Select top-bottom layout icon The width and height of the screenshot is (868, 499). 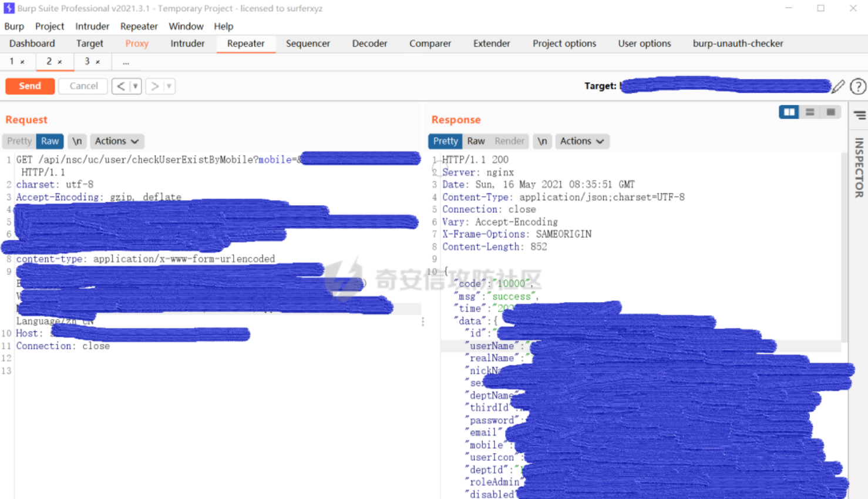(x=810, y=112)
